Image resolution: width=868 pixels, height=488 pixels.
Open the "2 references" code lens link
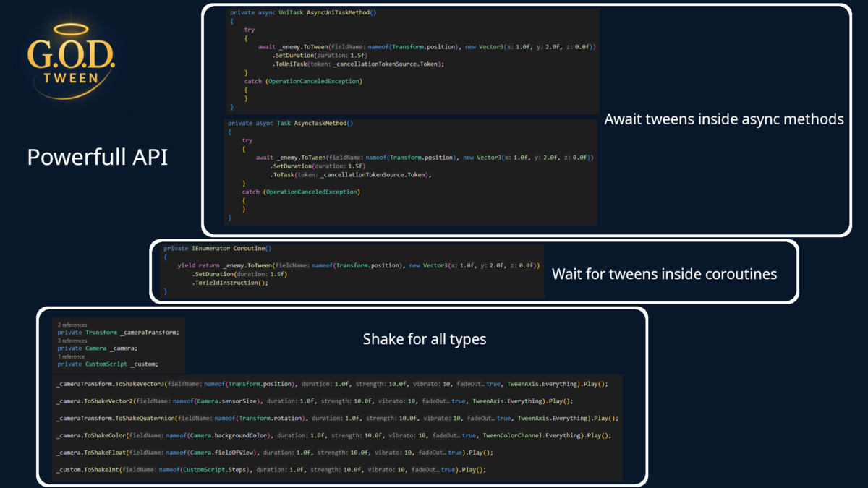pyautogui.click(x=73, y=325)
